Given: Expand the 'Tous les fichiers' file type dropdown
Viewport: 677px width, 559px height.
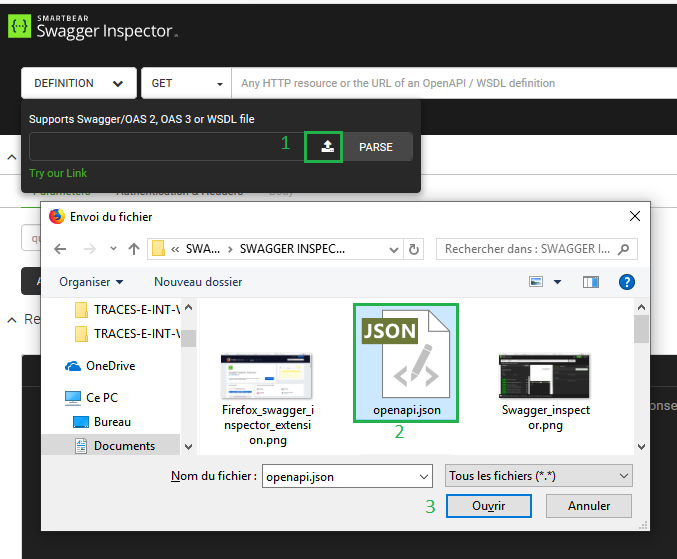Looking at the screenshot, I should pyautogui.click(x=538, y=476).
